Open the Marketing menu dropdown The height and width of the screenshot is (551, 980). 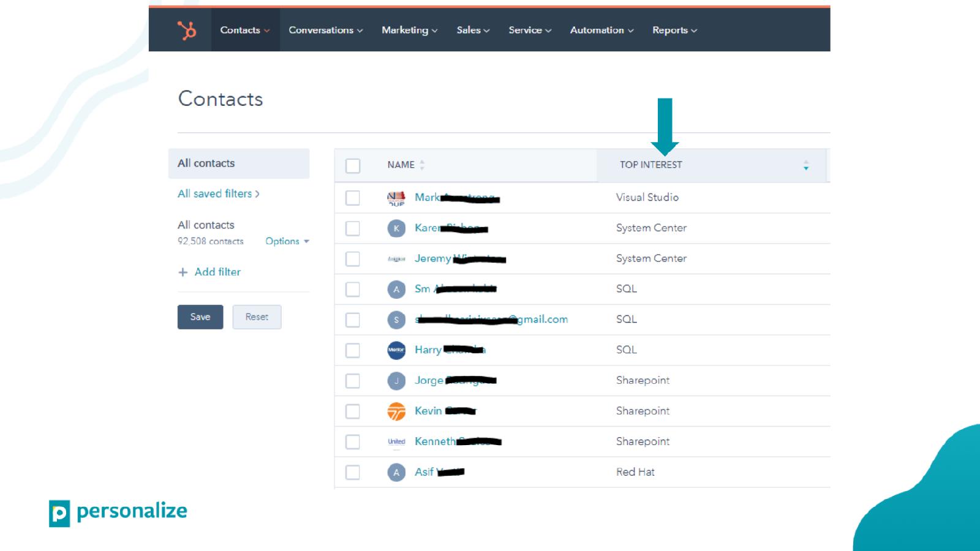pyautogui.click(x=410, y=30)
